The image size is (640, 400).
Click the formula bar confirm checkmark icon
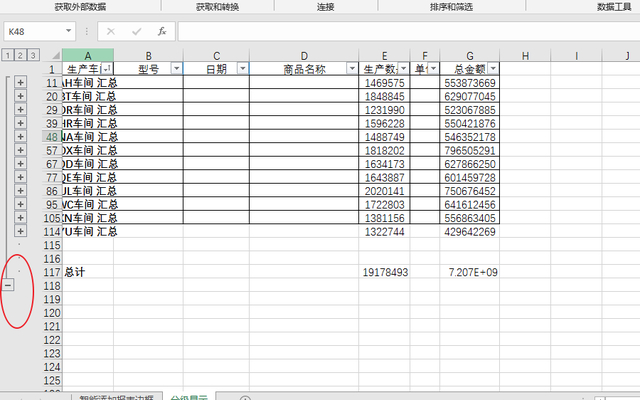pyautogui.click(x=136, y=31)
